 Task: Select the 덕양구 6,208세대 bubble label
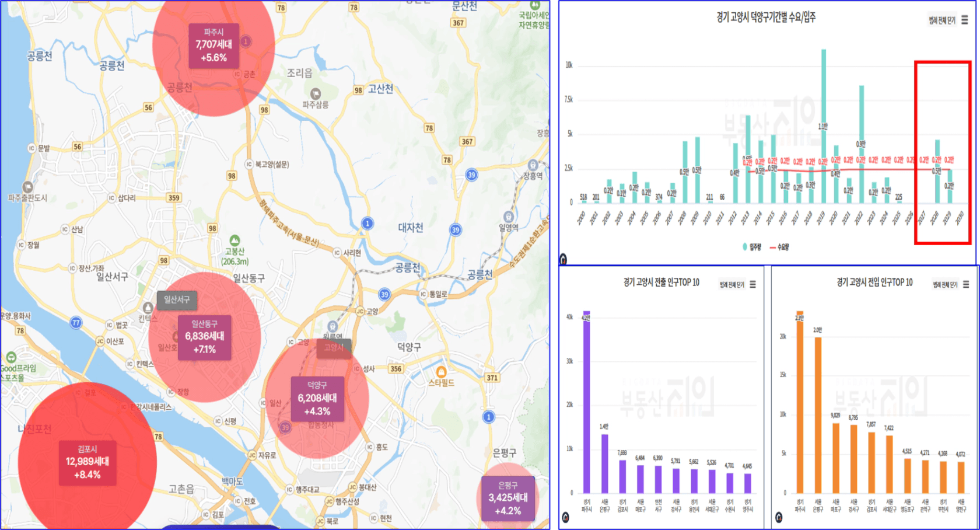(317, 398)
